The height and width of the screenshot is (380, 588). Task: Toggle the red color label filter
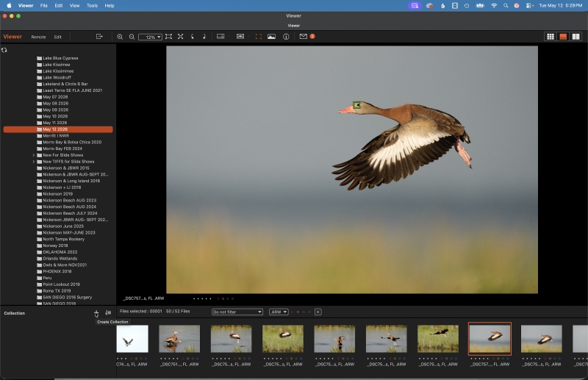[293, 312]
